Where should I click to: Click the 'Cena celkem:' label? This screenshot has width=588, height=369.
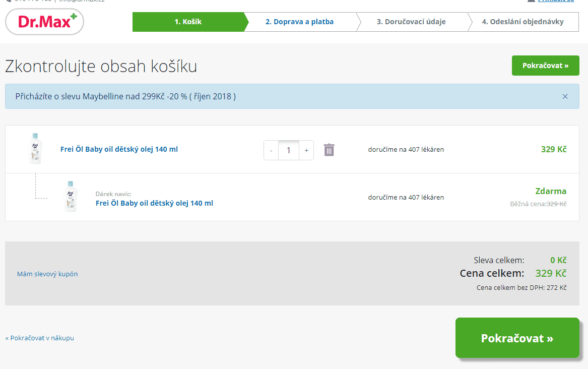pos(492,273)
